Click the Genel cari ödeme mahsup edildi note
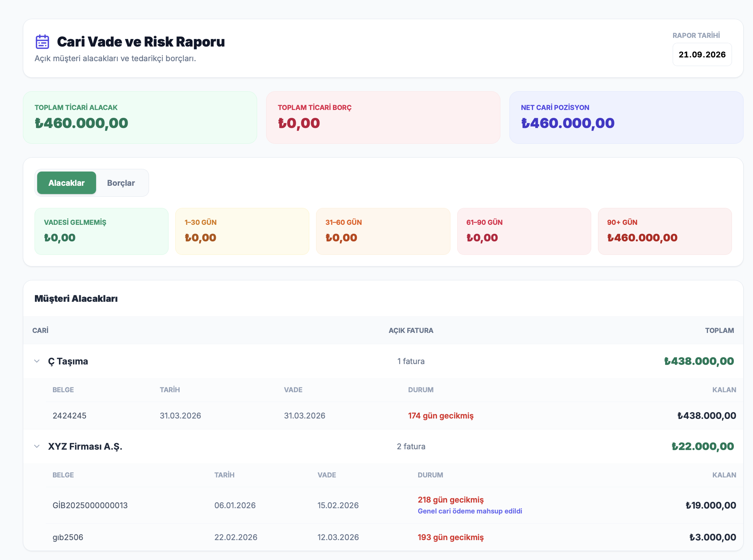The height and width of the screenshot is (560, 753). (x=470, y=511)
